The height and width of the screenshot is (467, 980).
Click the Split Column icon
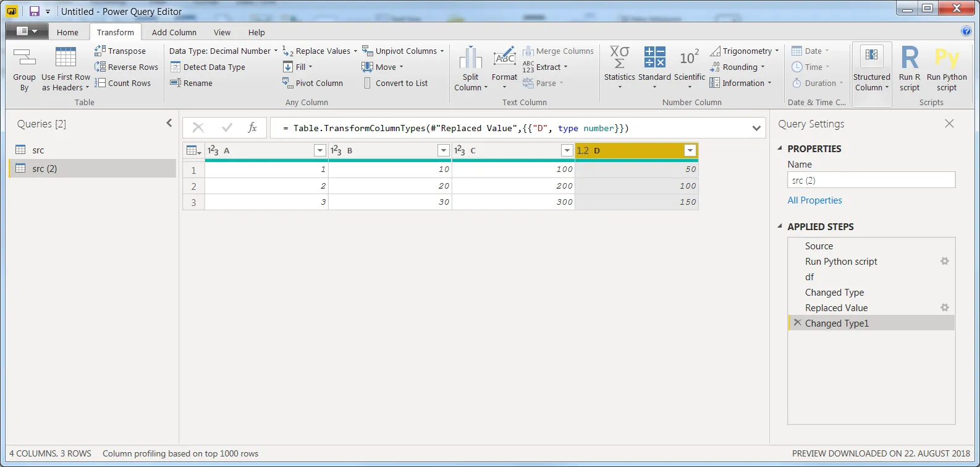[x=471, y=58]
